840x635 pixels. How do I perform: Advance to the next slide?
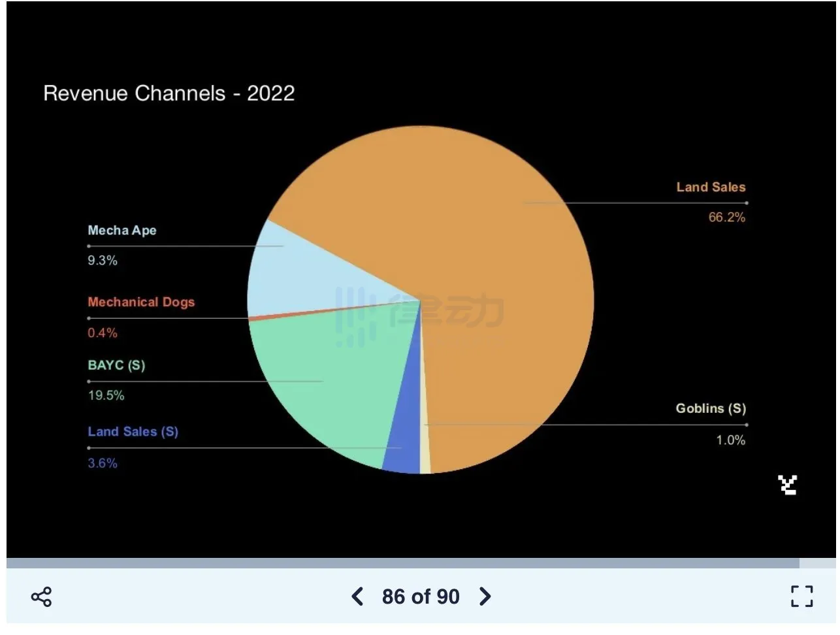[485, 596]
